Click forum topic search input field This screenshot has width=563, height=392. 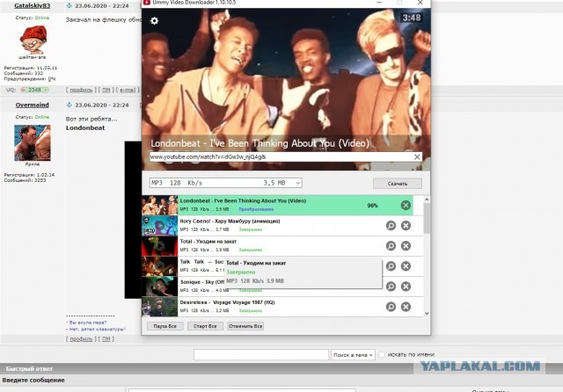click(261, 355)
